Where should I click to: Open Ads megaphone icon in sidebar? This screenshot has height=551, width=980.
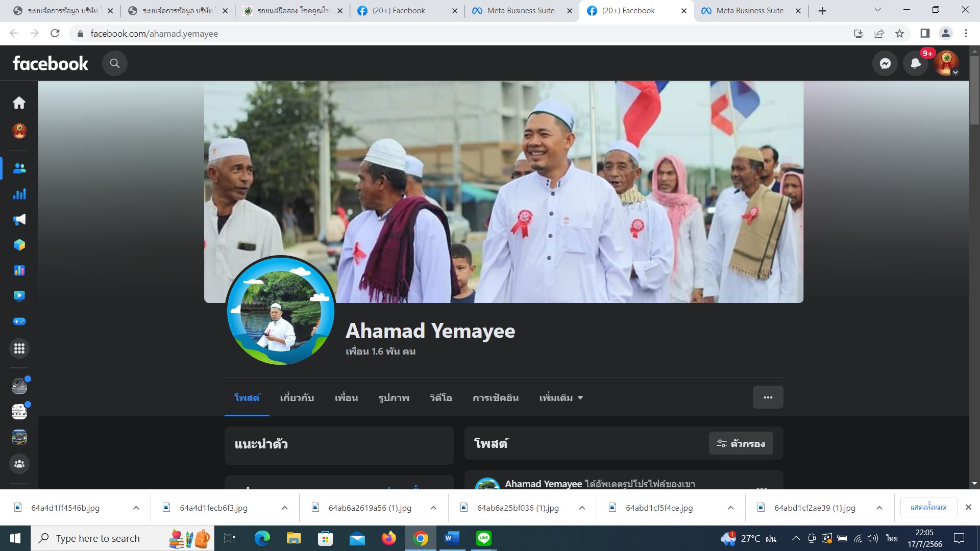click(19, 219)
